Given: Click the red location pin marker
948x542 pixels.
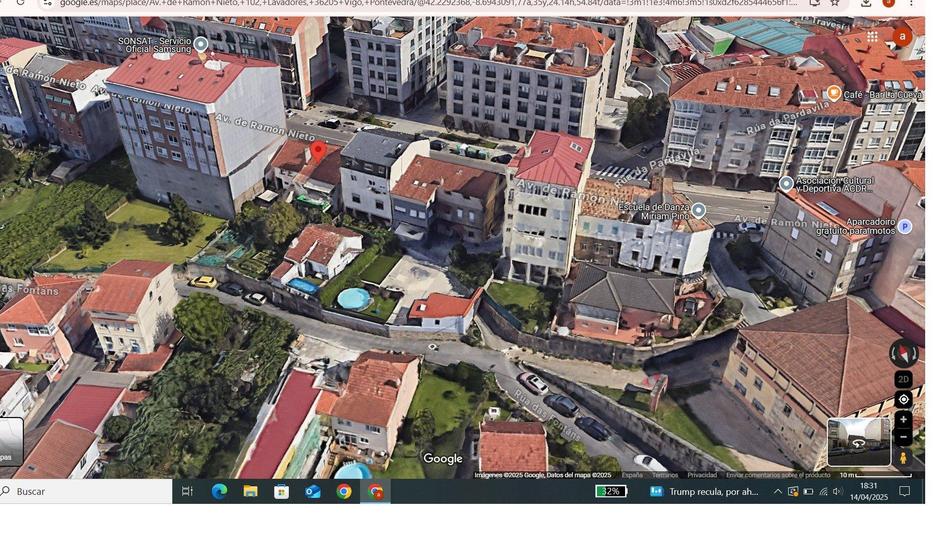Looking at the screenshot, I should click(x=318, y=152).
